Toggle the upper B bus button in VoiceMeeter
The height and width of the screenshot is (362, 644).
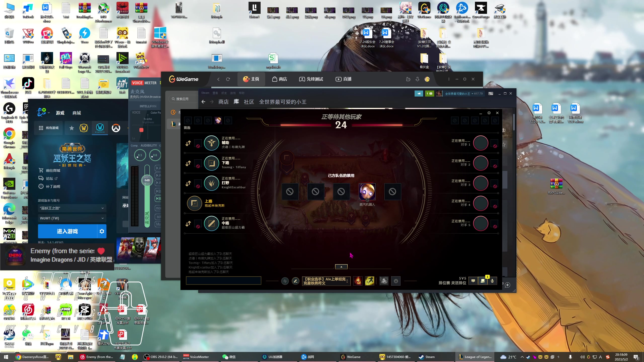(158, 191)
